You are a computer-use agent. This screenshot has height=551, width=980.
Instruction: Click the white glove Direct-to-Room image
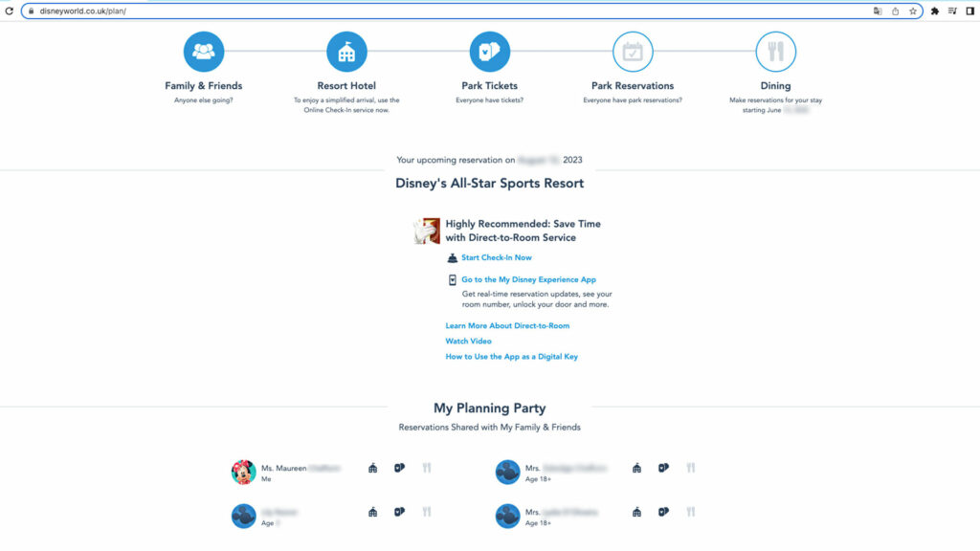[427, 231]
